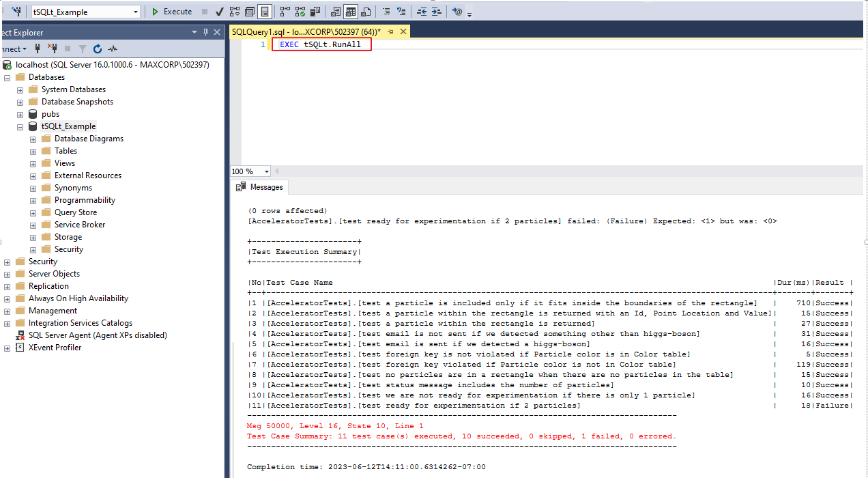Refresh the Object Explorer
Screen dimensions: 868x478
pos(97,48)
